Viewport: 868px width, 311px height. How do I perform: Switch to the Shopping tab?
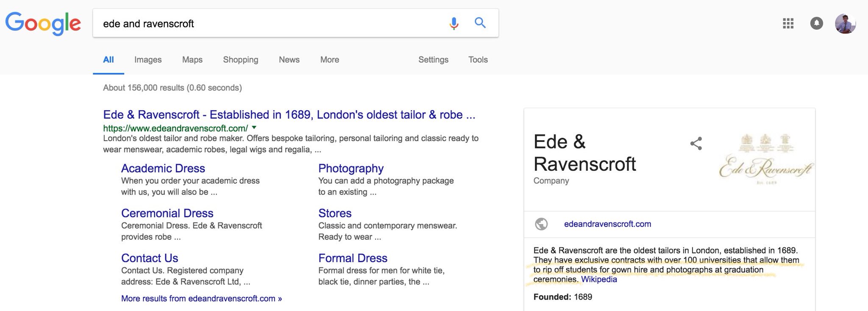[240, 60]
